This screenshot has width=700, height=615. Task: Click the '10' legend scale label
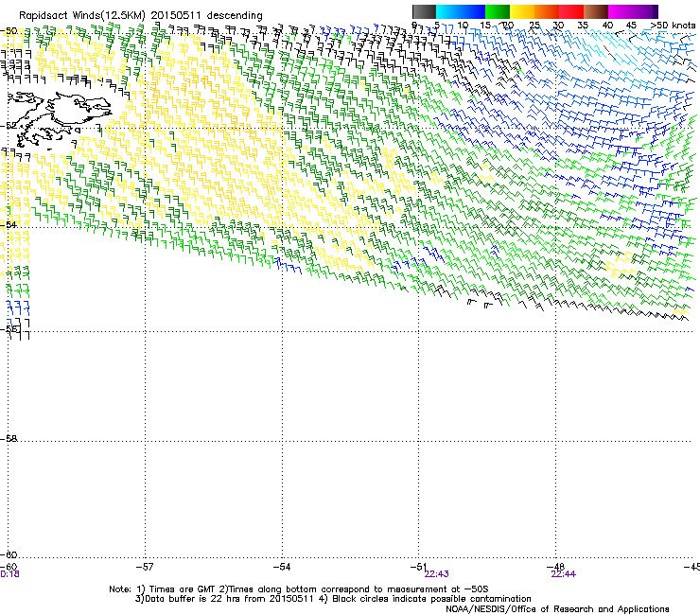tap(463, 26)
